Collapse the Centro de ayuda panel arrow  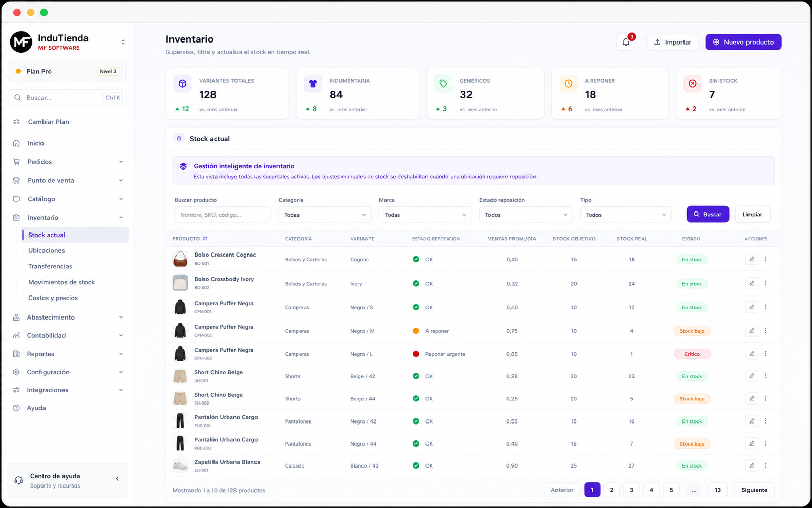click(117, 479)
